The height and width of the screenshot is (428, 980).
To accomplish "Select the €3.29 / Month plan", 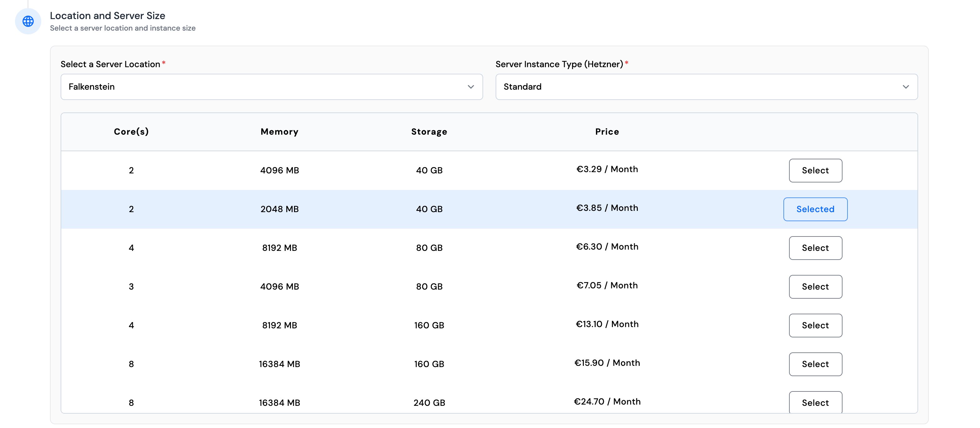I will 815,171.
